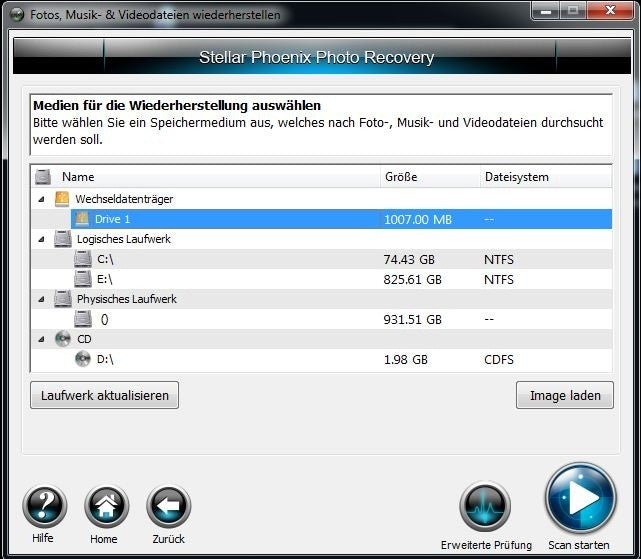Select the C:\ logical drive
The height and width of the screenshot is (559, 641).
[322, 259]
